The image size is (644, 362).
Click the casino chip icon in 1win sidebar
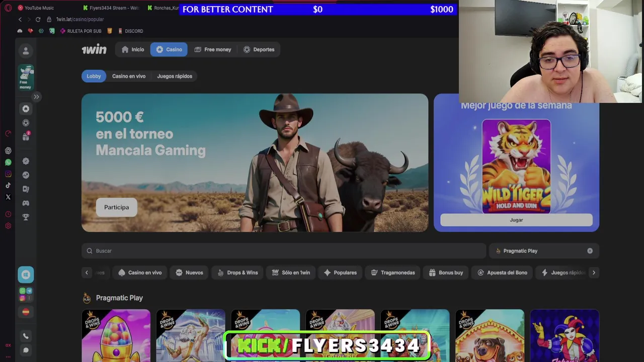[x=26, y=109]
